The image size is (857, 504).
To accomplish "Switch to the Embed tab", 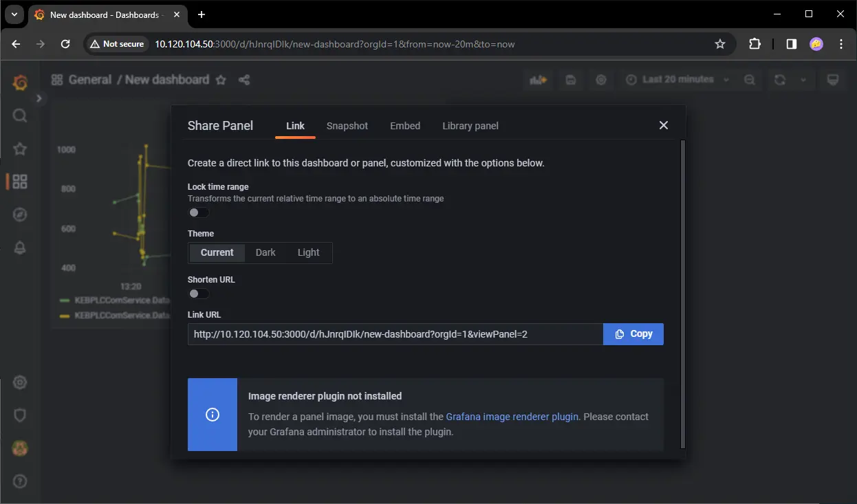I will [405, 126].
